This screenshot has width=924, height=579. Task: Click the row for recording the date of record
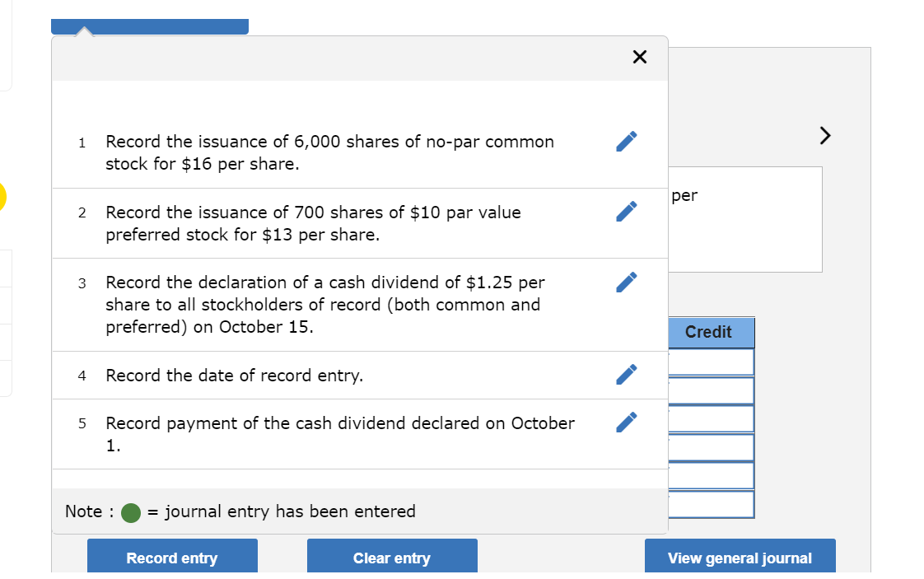[x=329, y=375]
